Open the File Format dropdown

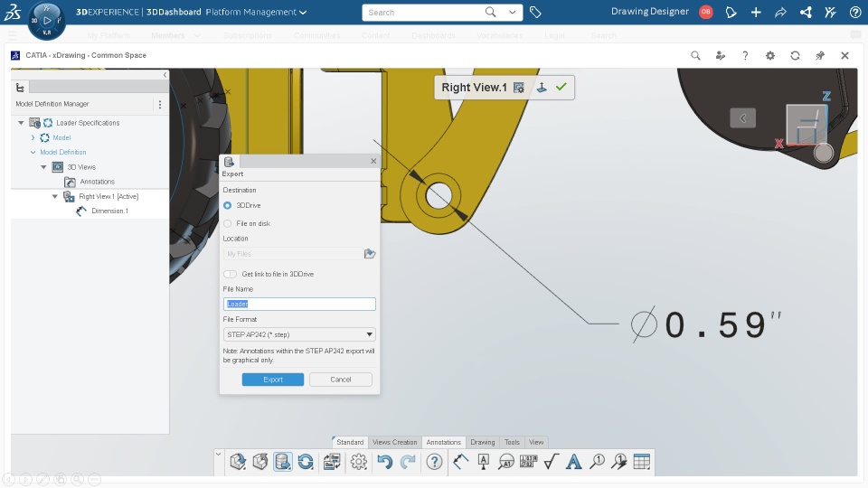click(x=299, y=334)
